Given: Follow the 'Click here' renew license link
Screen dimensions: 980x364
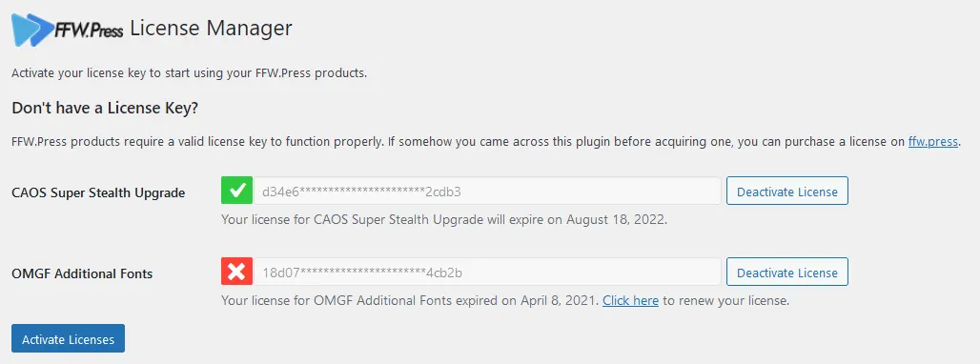Looking at the screenshot, I should pyautogui.click(x=631, y=300).
